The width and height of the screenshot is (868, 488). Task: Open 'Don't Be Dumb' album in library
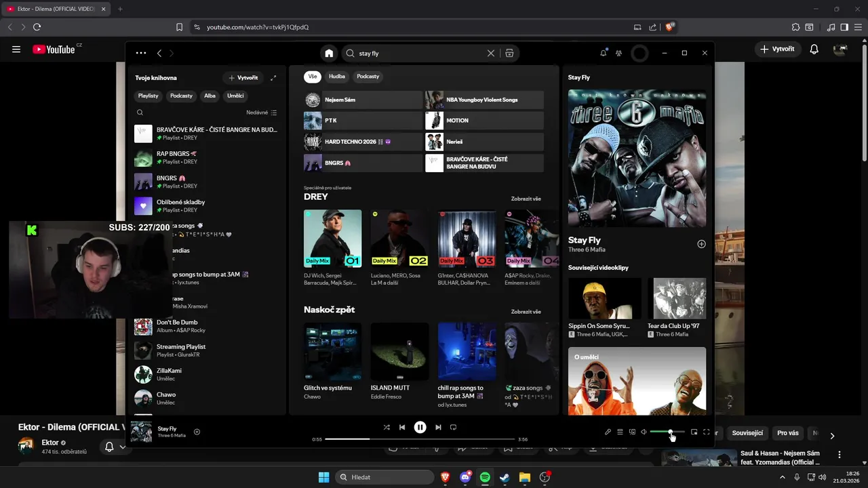point(206,327)
